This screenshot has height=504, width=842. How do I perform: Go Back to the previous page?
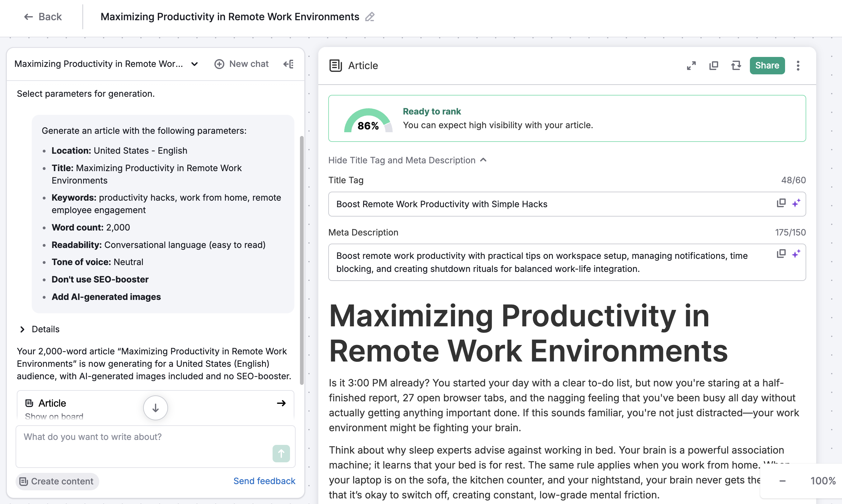pos(43,16)
